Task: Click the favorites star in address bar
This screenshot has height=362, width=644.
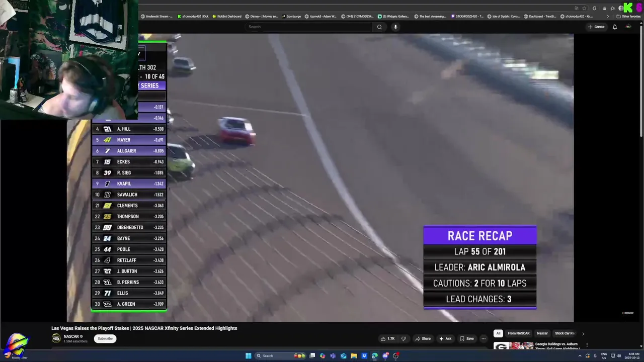Action: [x=584, y=8]
